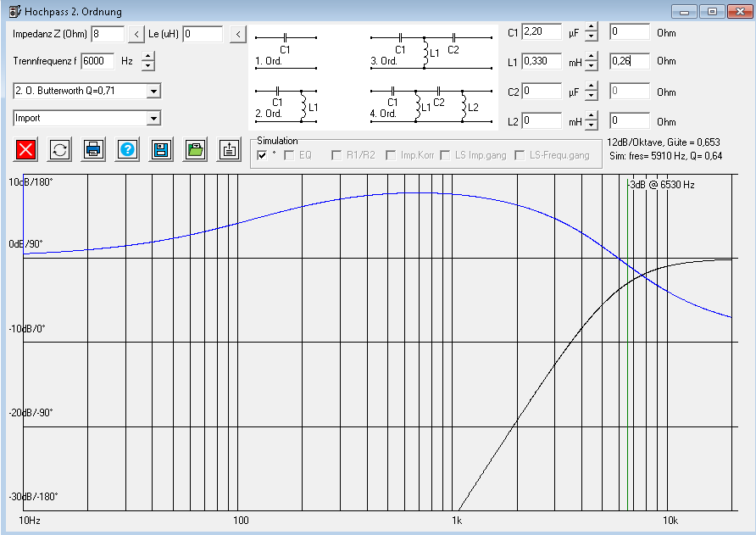Choose the 3. Ord. circuit diagram
The height and width of the screenshot is (535, 756).
coord(431,51)
